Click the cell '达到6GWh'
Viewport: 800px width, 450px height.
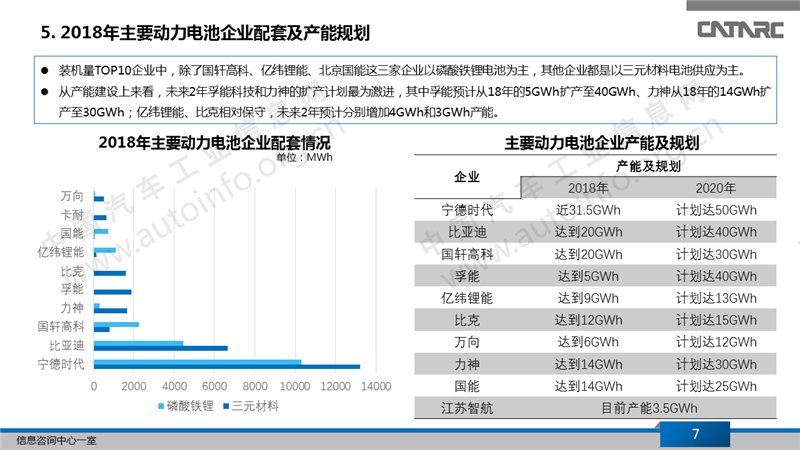click(588, 342)
